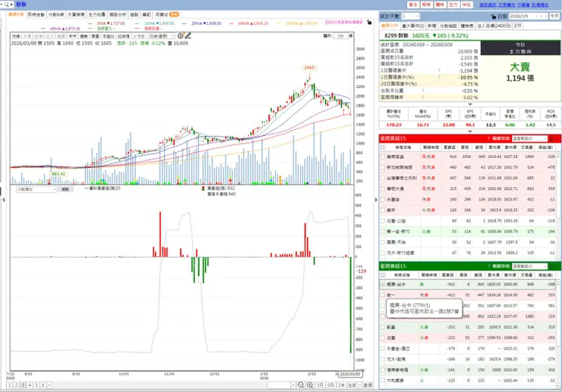
Task: Click the 8299 群聯 stock title
Action: 396,36
